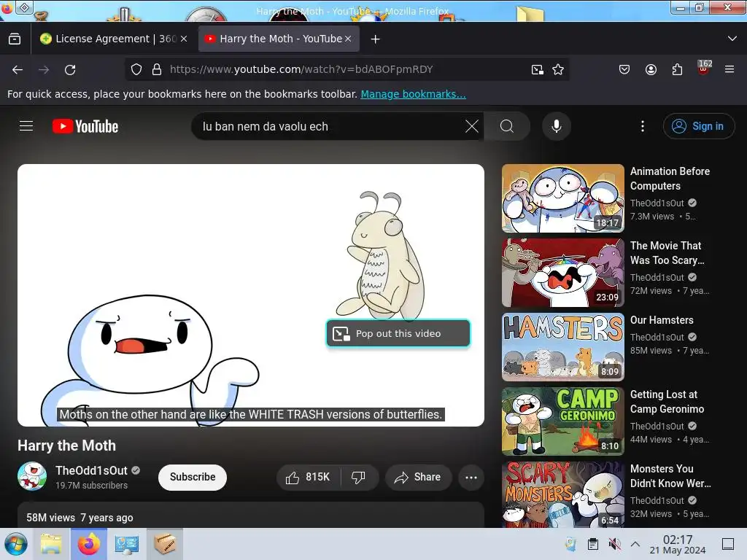Viewport: 747px width, 560px height.
Task: Open Our Hamsters video thumbnail
Action: tap(562, 347)
